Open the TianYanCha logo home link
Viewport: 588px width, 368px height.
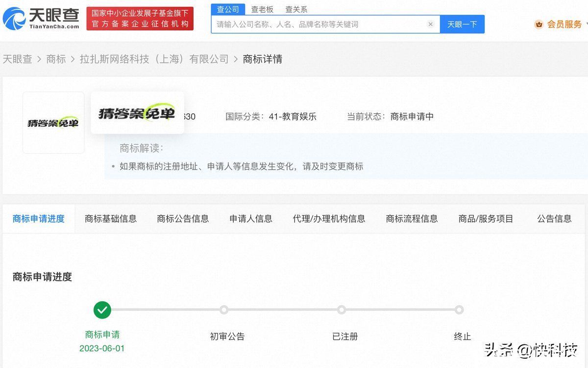41,19
